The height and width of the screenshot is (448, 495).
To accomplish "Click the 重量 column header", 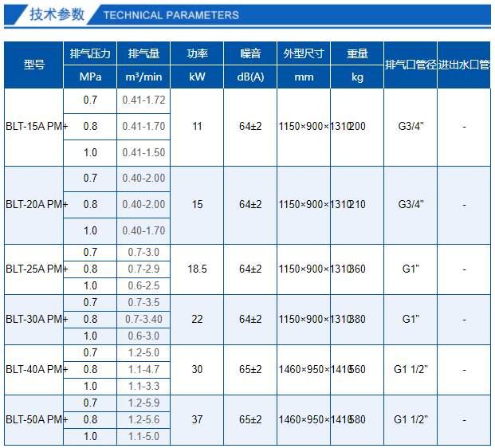I will coord(357,53).
